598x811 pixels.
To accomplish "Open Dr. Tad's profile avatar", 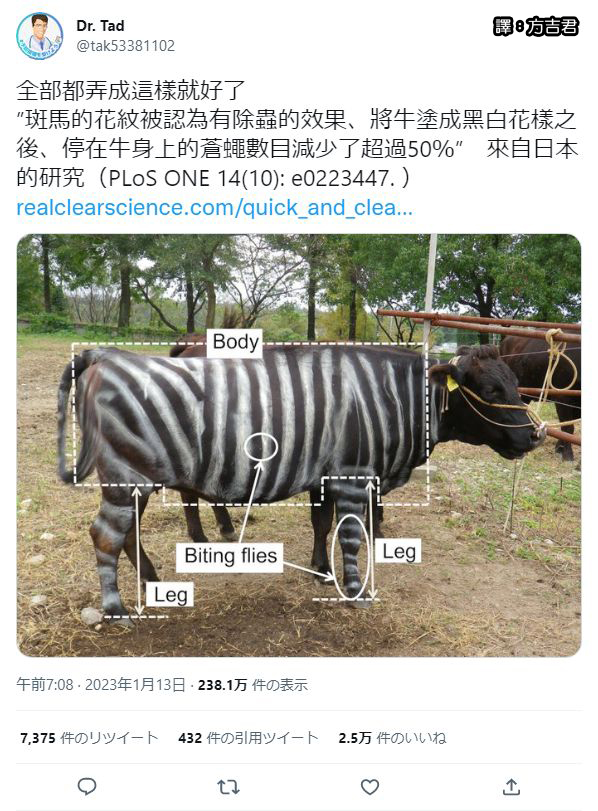I will click(x=39, y=36).
